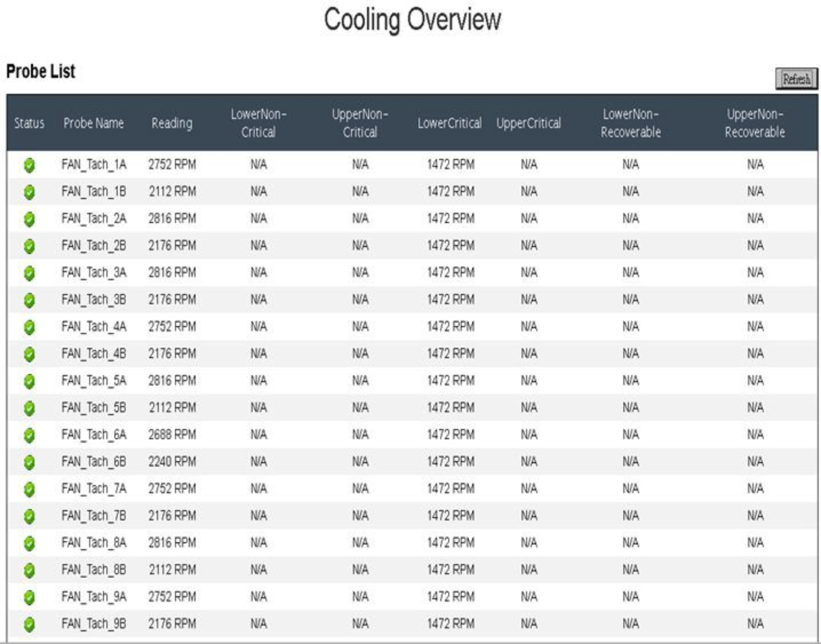Click the 2816 RPM reading of FAN_Tach_8A
Image resolution: width=821 pixels, height=644 pixels.
(x=172, y=543)
